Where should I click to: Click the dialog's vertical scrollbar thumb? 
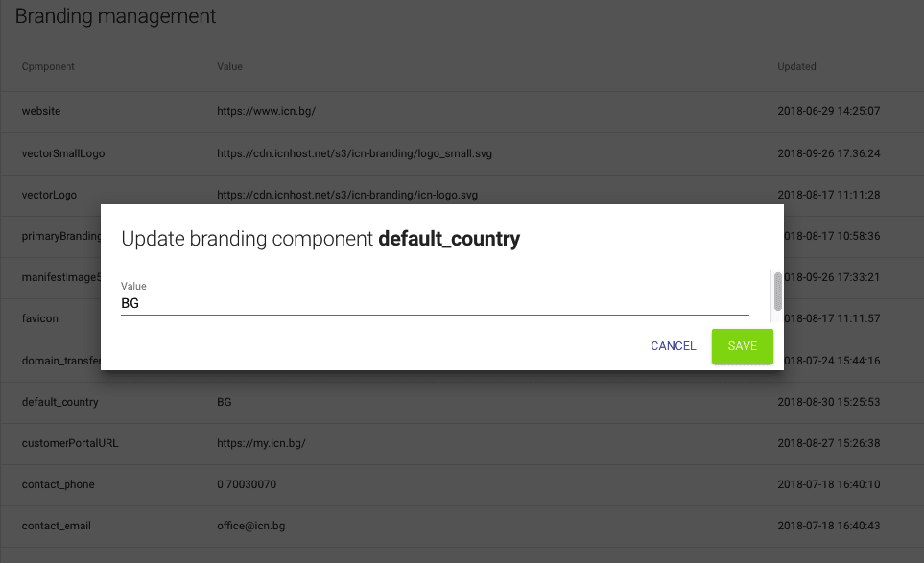click(x=778, y=291)
